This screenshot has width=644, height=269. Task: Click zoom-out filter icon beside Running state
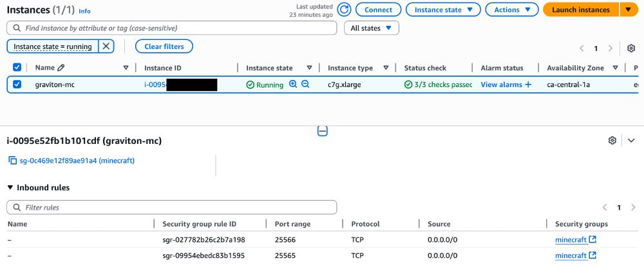[305, 85]
